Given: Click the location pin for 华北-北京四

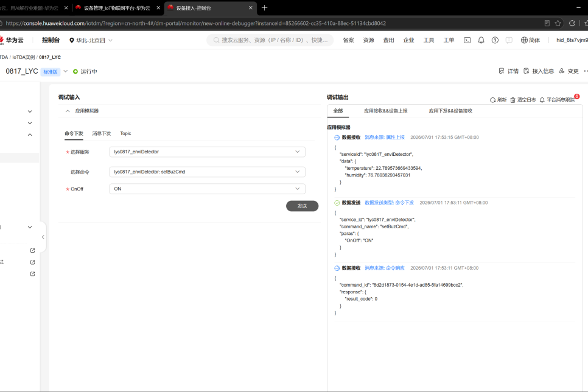Looking at the screenshot, I should point(72,40).
